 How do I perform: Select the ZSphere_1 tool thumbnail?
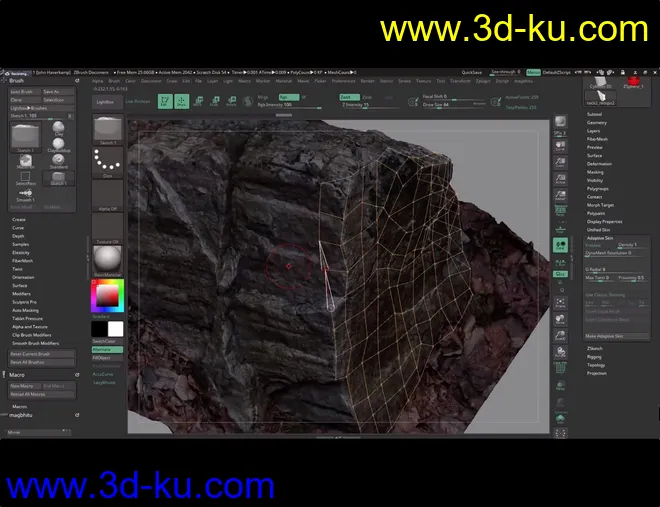633,83
